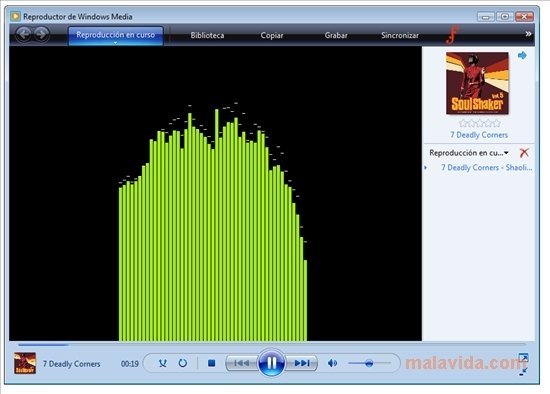
Task: Stop playback with the square button
Action: click(x=211, y=363)
